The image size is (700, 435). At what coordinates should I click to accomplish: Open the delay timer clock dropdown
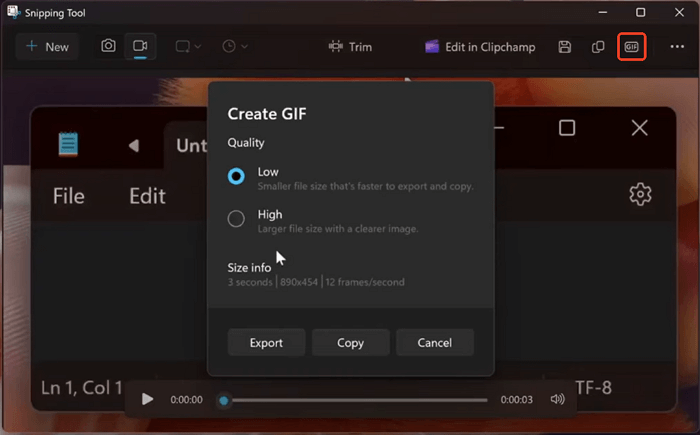235,46
